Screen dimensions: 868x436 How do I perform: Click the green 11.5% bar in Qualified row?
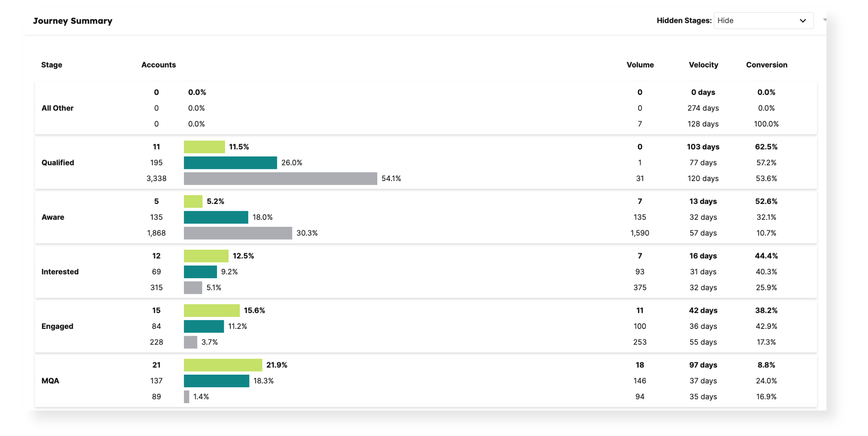point(204,146)
